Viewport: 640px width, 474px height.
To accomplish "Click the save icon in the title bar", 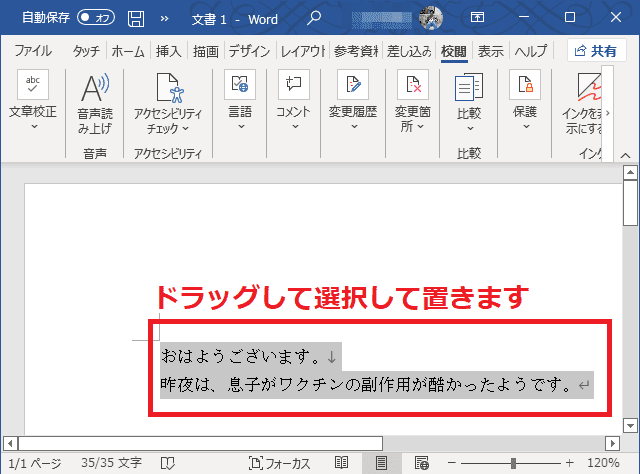I will (135, 17).
